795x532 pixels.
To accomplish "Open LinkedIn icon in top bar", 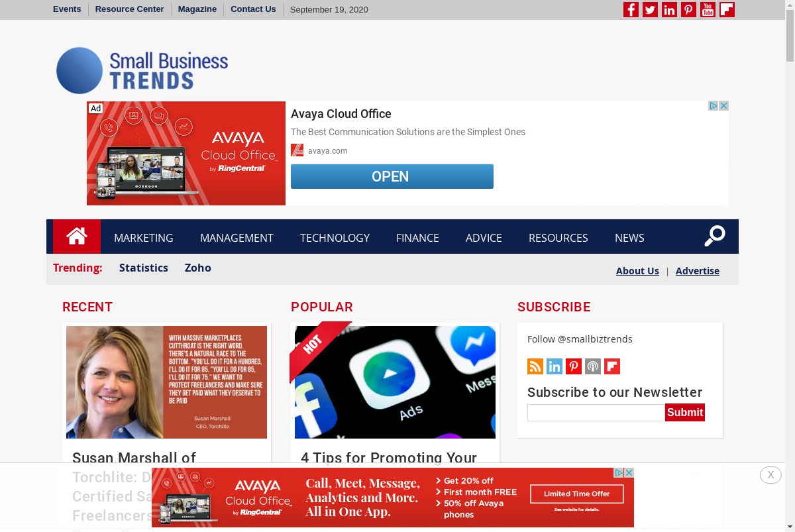I will [x=669, y=9].
